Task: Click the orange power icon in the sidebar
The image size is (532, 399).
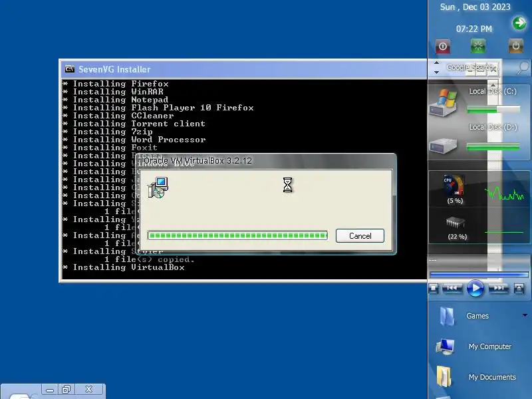Action: pyautogui.click(x=516, y=46)
